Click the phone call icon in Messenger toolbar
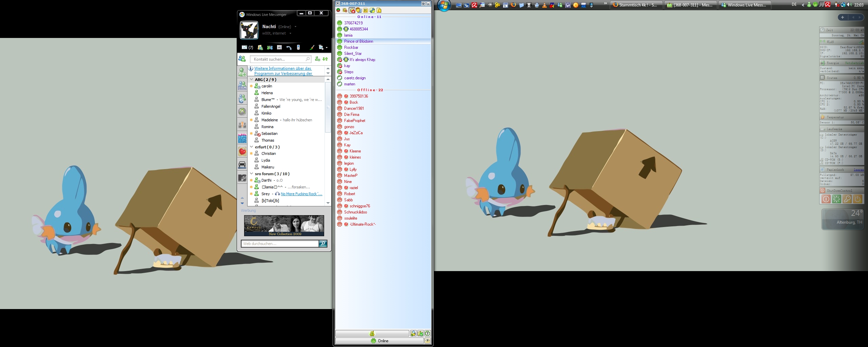 289,47
